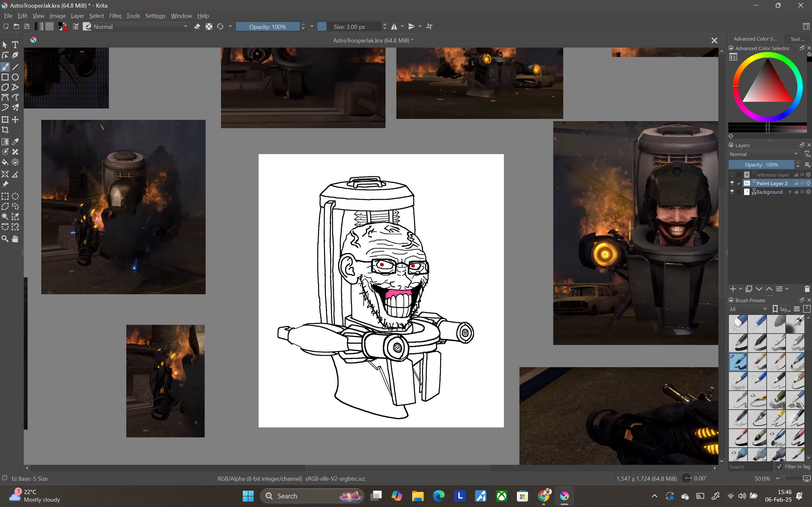
Task: Open the File menu
Action: tap(8, 16)
